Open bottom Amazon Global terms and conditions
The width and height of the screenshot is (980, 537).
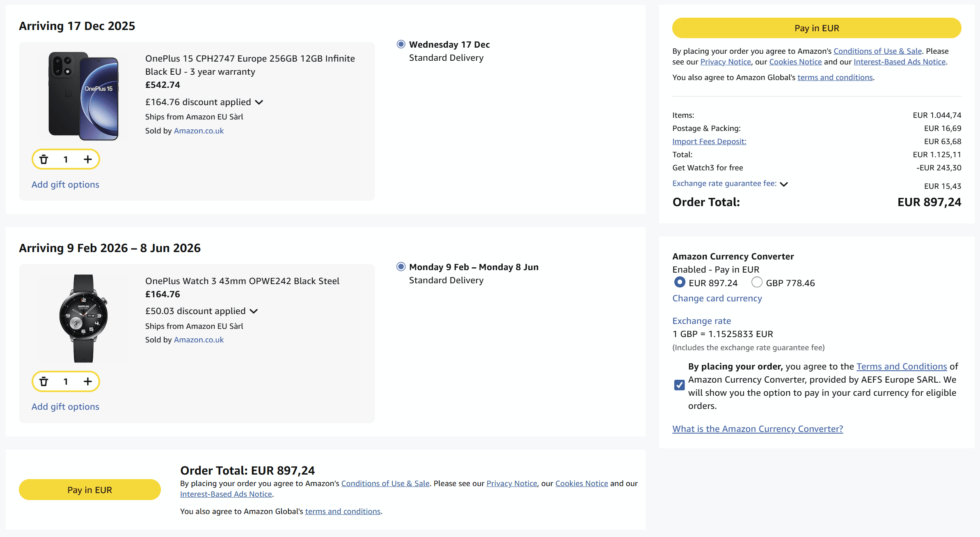tap(343, 512)
